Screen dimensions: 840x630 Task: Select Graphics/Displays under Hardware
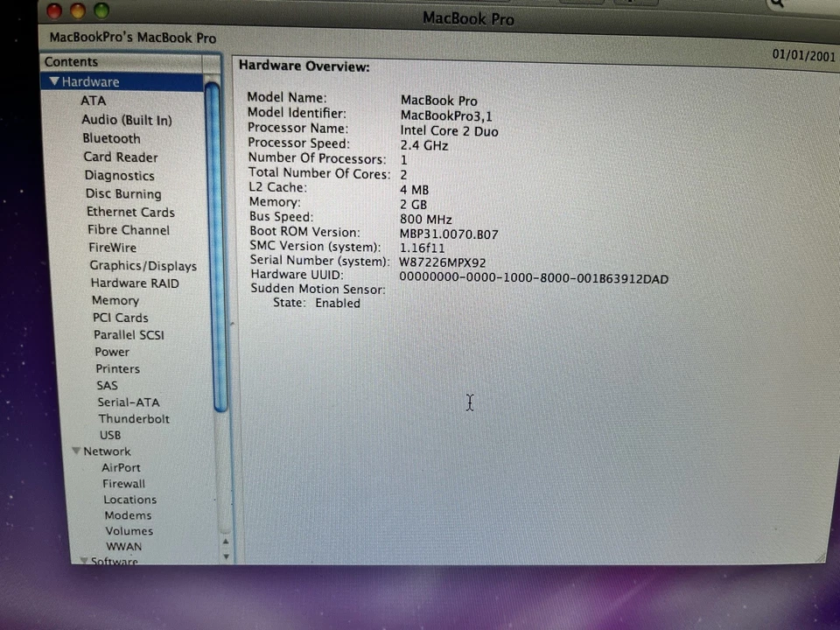[x=143, y=265]
